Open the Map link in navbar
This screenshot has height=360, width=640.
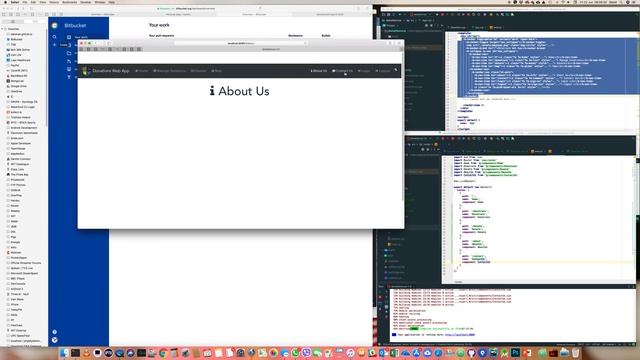[217, 71]
